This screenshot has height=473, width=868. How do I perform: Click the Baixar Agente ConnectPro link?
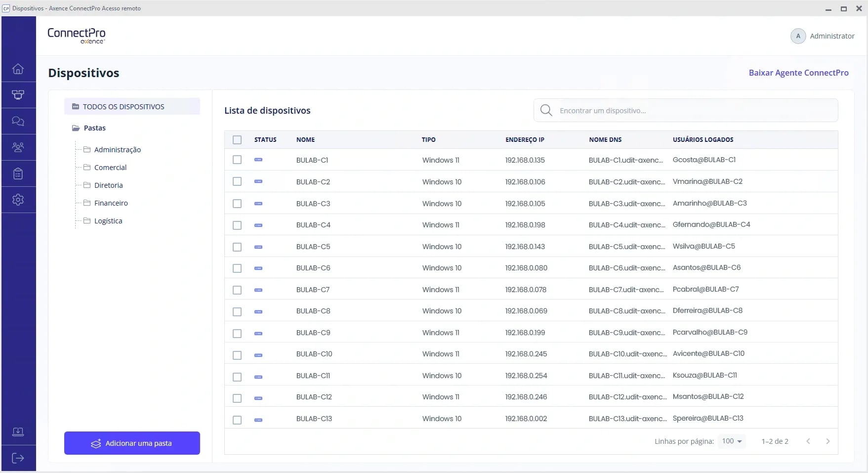point(798,73)
